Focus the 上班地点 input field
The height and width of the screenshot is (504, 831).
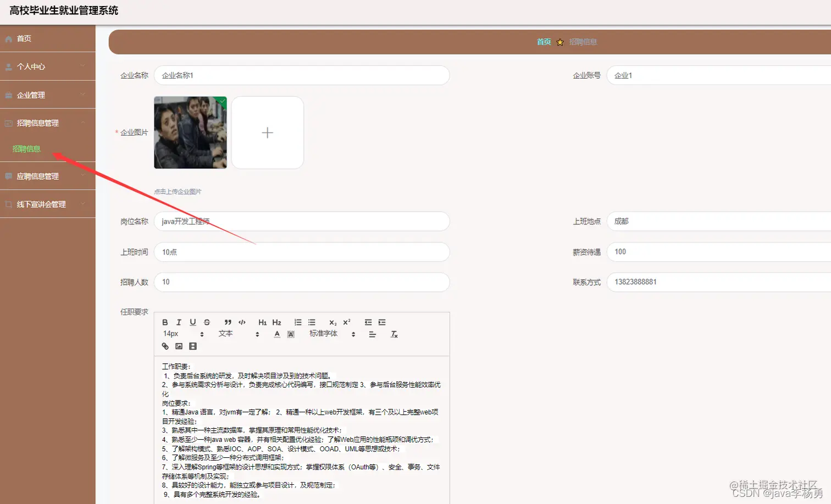719,221
